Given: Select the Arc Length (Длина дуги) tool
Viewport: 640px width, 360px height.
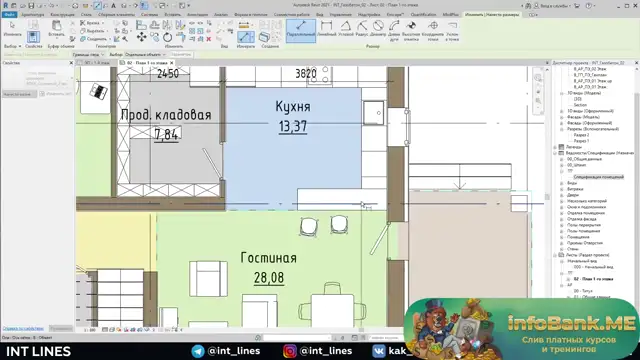Looking at the screenshot, I should [x=394, y=31].
